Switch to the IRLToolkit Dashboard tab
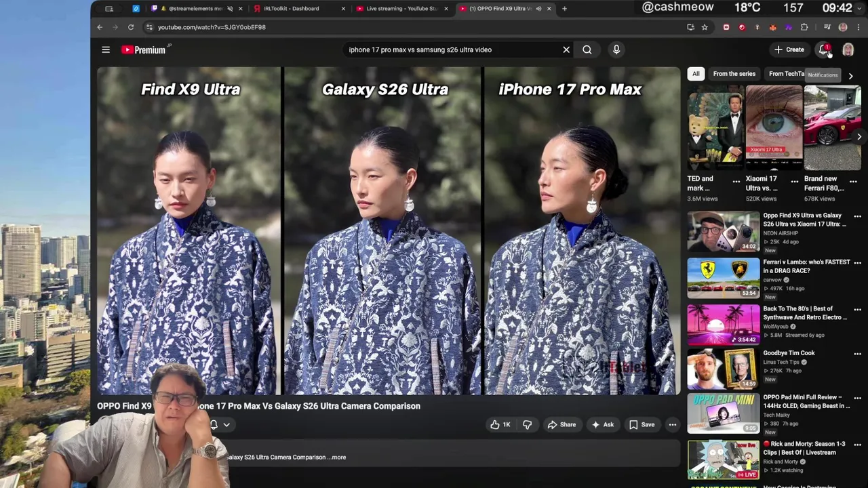The image size is (868, 488). 292,9
